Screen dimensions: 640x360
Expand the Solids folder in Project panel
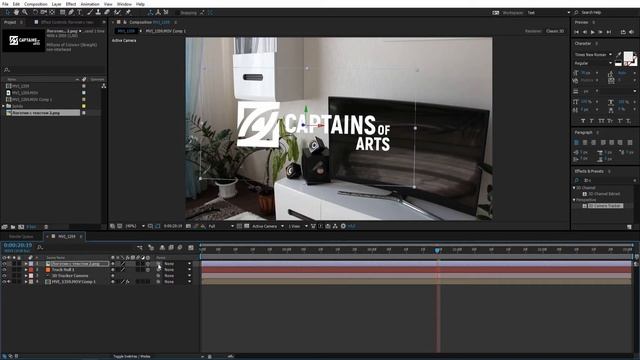point(4,106)
